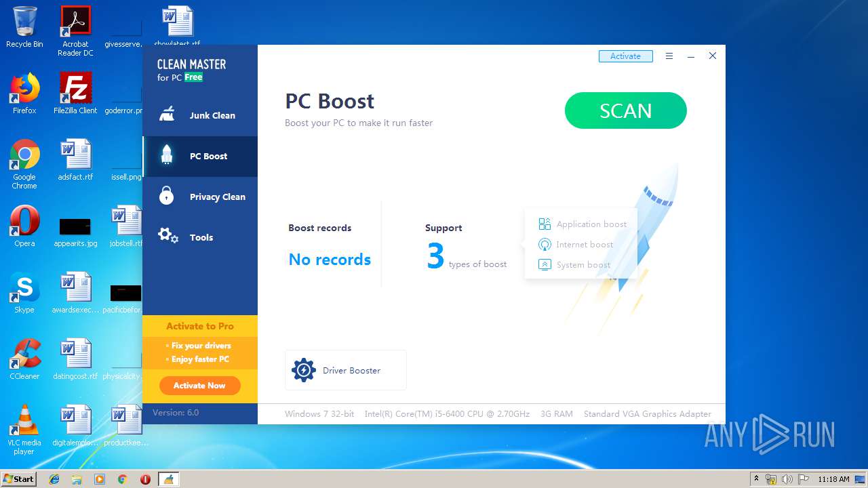This screenshot has width=868, height=488.
Task: Click the 'Version: 6.0' text
Action: pos(176,413)
